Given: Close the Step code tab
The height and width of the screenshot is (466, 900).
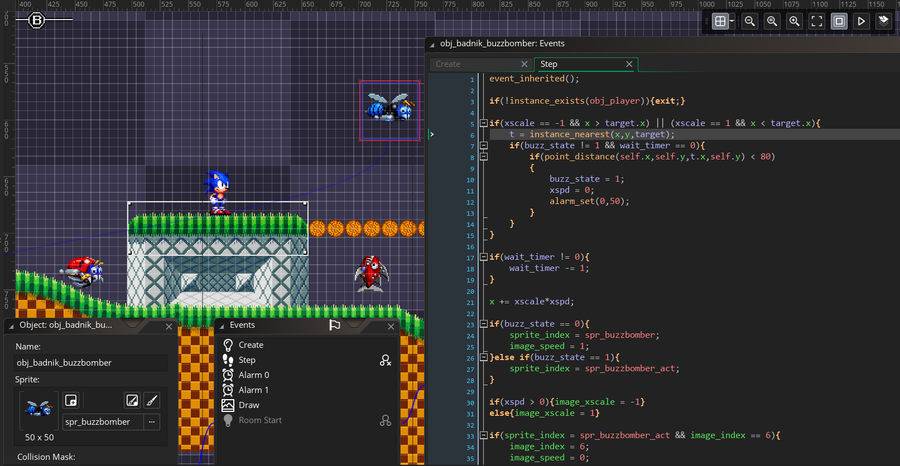Looking at the screenshot, I should tap(629, 64).
